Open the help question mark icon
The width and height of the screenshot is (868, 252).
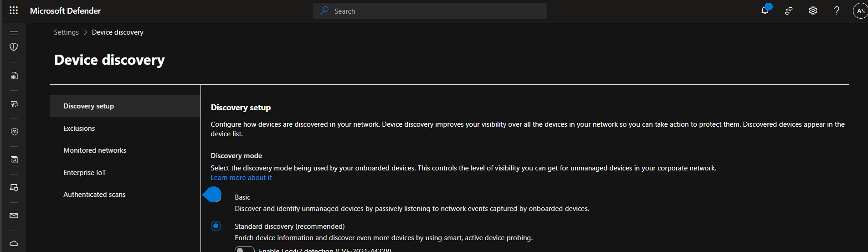pyautogui.click(x=837, y=11)
